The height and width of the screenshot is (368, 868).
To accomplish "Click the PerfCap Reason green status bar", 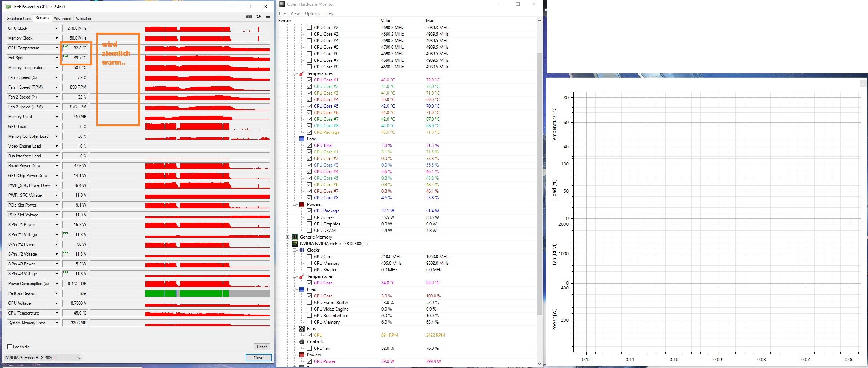I will pyautogui.click(x=187, y=293).
